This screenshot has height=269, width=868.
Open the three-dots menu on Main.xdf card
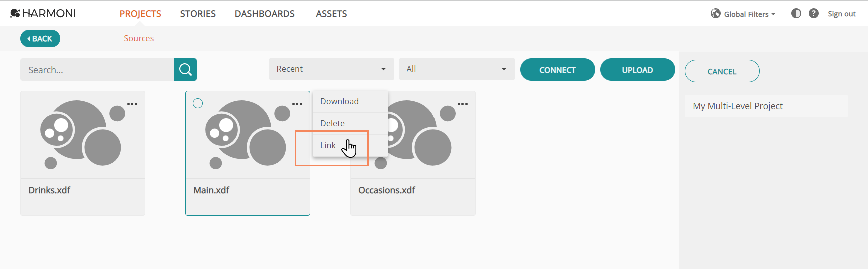(297, 104)
